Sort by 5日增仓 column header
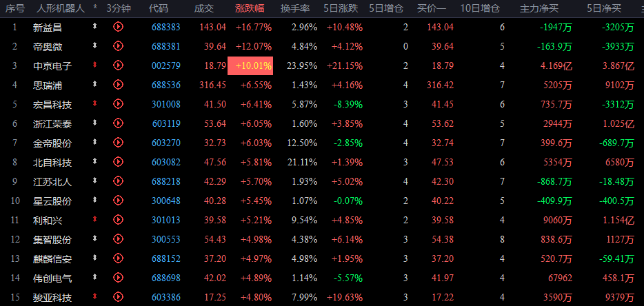This screenshot has width=644, height=306. pyautogui.click(x=386, y=8)
